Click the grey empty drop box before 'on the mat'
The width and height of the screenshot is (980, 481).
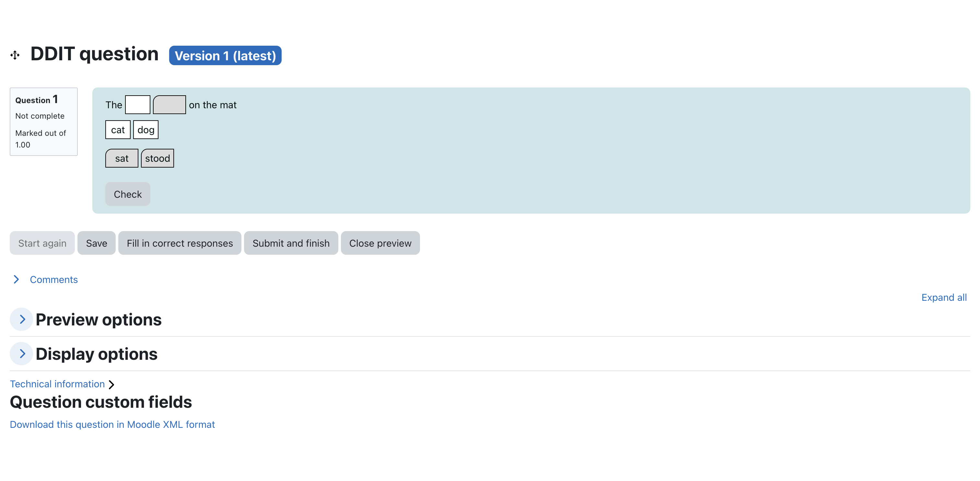point(169,105)
